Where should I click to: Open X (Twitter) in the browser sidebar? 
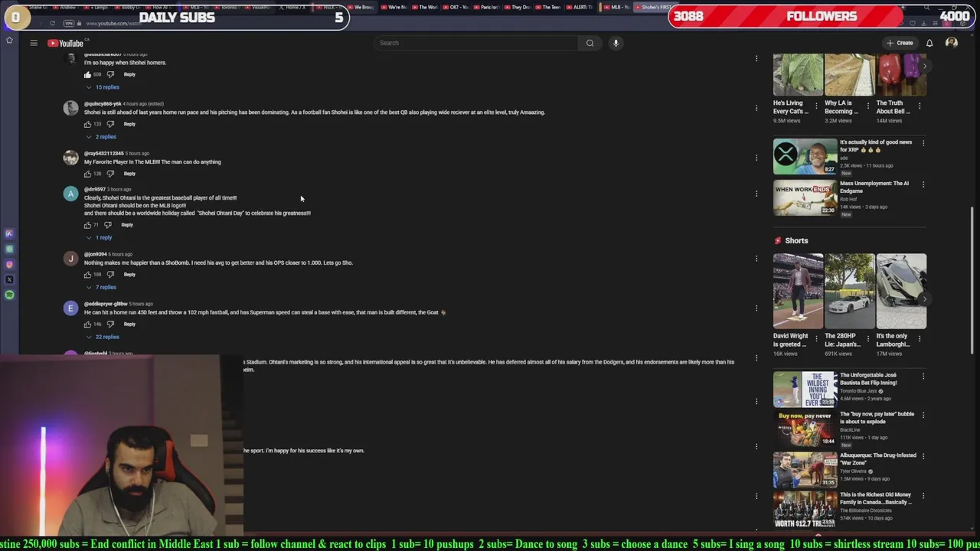9,280
